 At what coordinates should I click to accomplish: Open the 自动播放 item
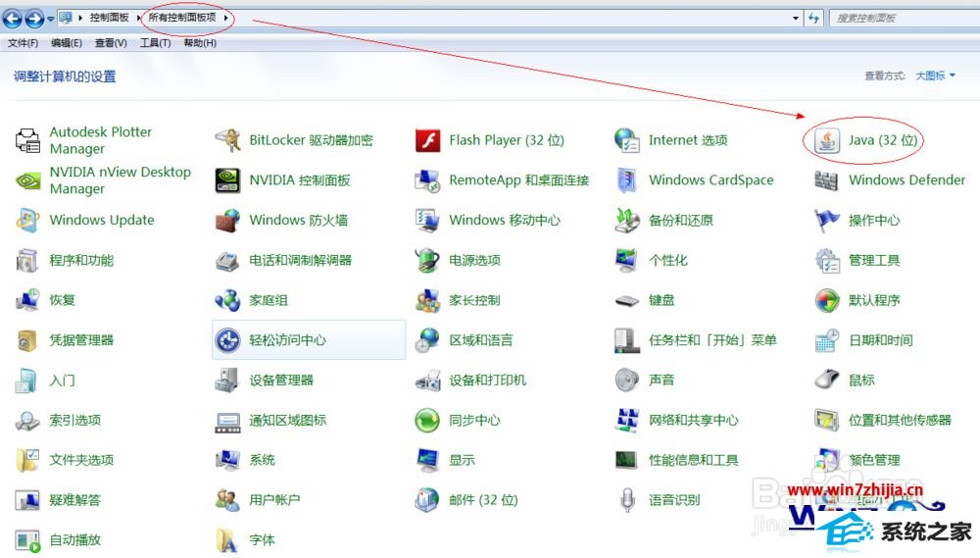pos(58,540)
